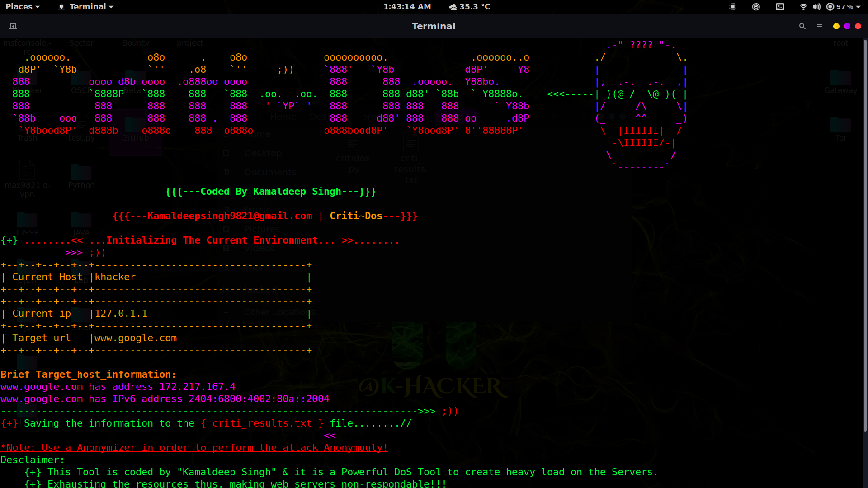868x488 pixels.
Task: Click the purple maximize window dot
Action: tap(847, 26)
